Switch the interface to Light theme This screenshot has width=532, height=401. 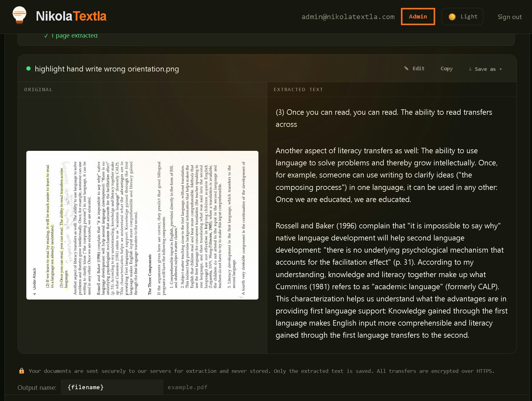[462, 17]
